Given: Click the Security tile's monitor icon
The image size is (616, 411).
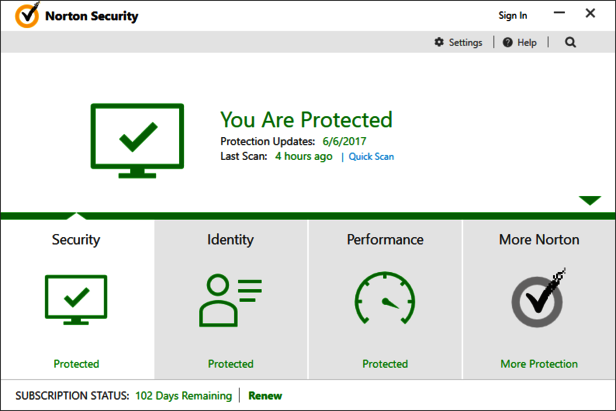Looking at the screenshot, I should coord(76,300).
